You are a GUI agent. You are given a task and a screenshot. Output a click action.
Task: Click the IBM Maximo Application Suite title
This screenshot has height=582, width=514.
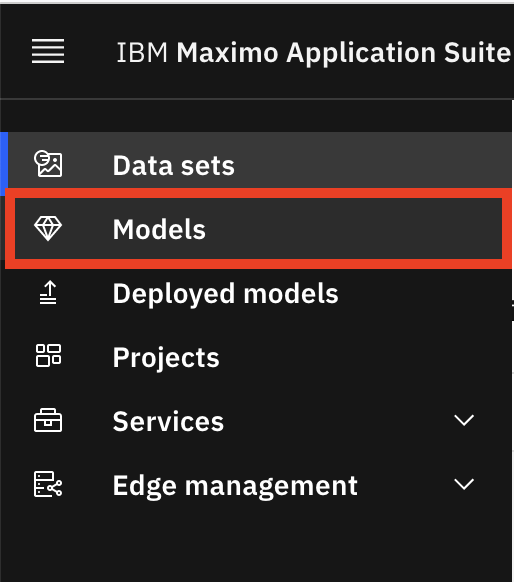[314, 53]
